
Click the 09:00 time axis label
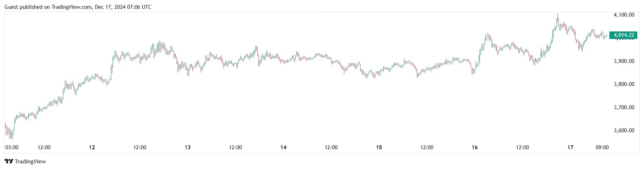tap(602, 147)
